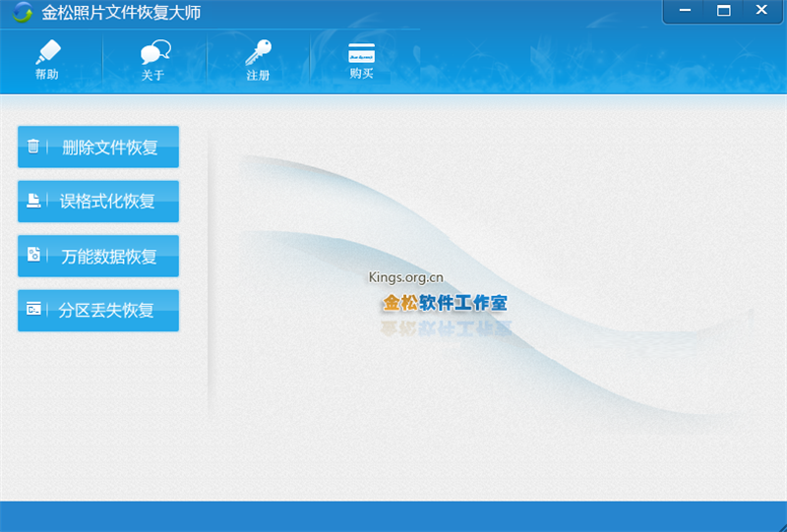
Task: Start 删除文件恢复 deleted file recovery
Action: pos(98,147)
